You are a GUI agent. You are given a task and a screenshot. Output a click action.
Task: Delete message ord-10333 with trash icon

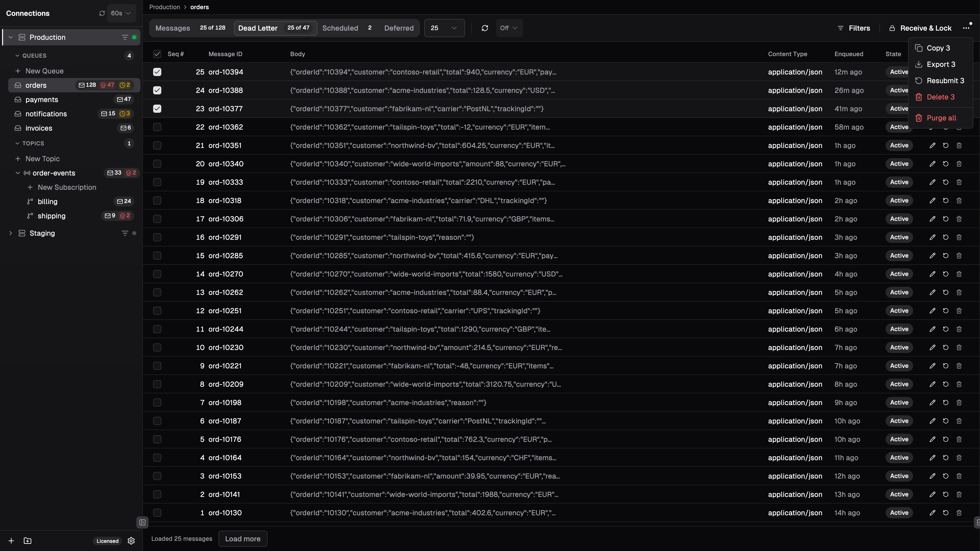959,182
